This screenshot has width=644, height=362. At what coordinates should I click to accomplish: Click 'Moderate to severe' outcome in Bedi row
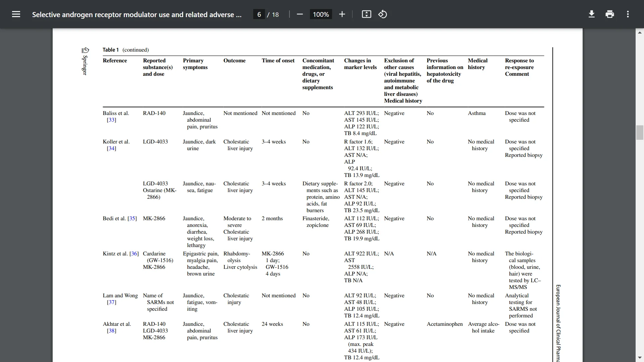[237, 222]
